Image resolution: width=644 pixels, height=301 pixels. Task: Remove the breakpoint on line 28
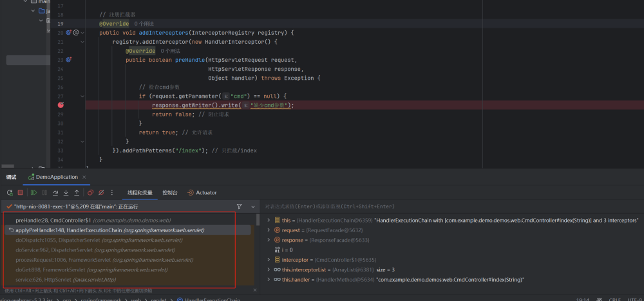coord(61,105)
